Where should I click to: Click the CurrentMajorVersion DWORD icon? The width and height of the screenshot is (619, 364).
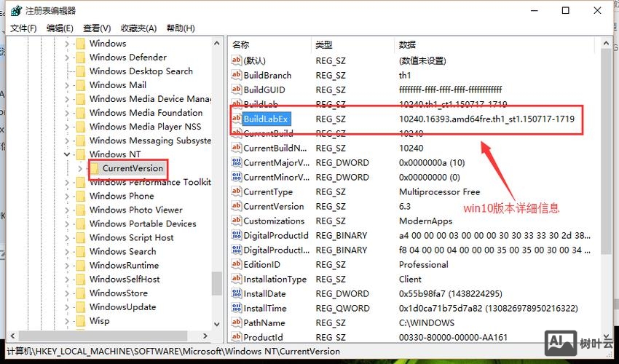[x=237, y=162]
